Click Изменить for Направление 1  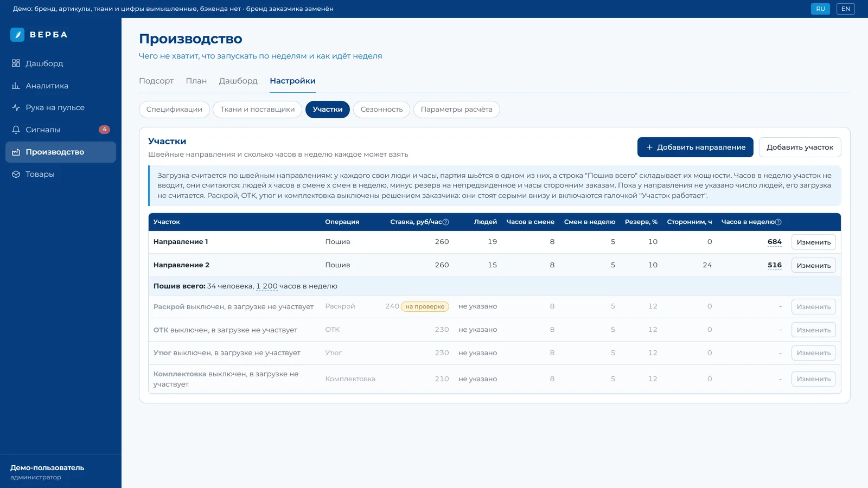tap(814, 242)
